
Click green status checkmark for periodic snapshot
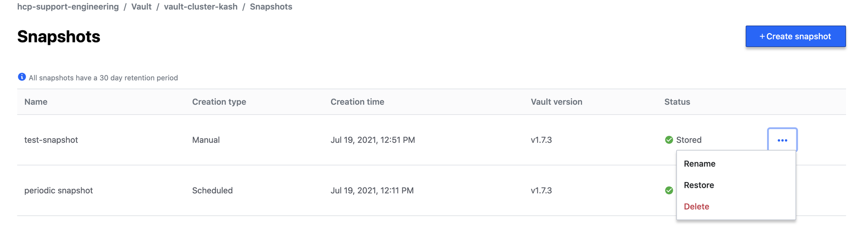point(669,190)
